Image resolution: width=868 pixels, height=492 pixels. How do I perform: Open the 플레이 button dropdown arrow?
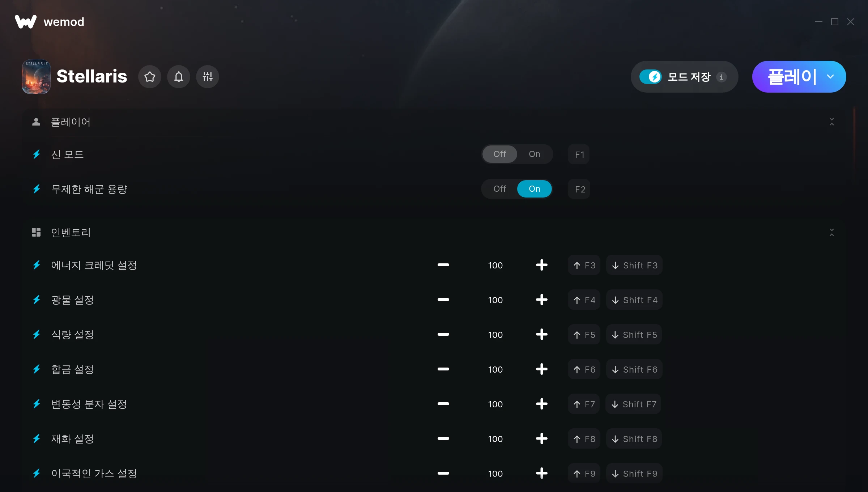(830, 77)
